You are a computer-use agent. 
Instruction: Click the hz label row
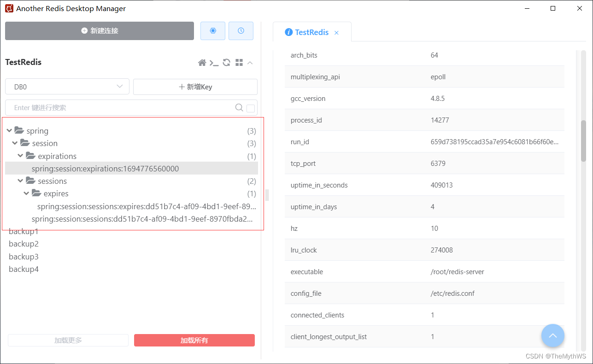[x=424, y=229]
